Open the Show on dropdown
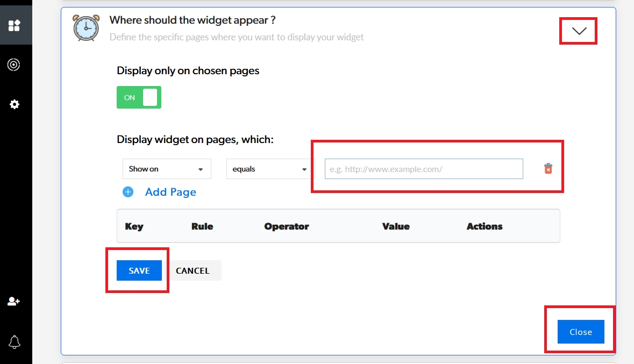 (167, 169)
